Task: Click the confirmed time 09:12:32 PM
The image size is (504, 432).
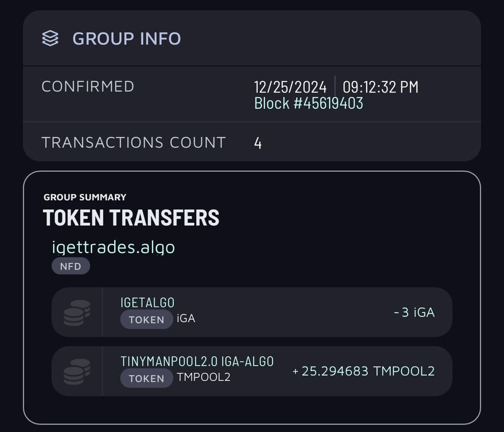Action: point(380,87)
